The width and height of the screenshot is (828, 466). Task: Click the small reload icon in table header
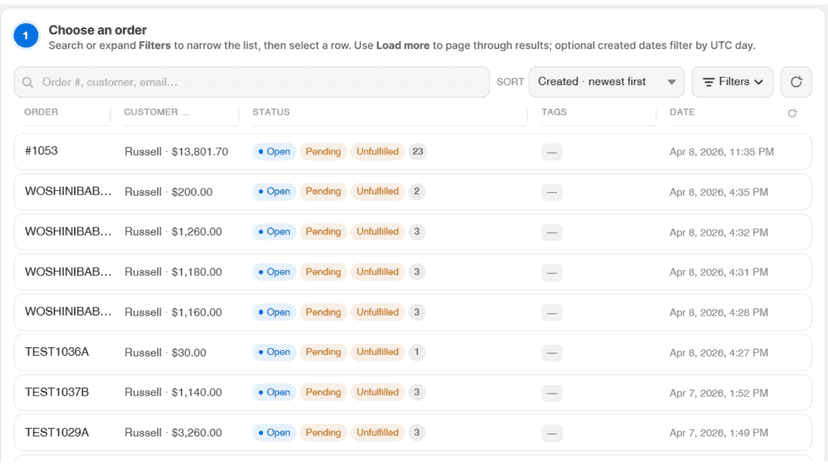[x=792, y=113]
